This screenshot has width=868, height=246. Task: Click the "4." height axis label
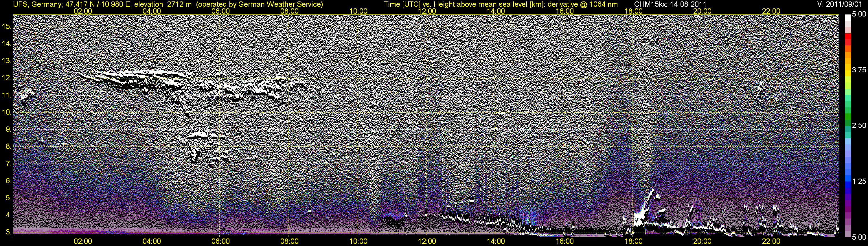[8, 215]
